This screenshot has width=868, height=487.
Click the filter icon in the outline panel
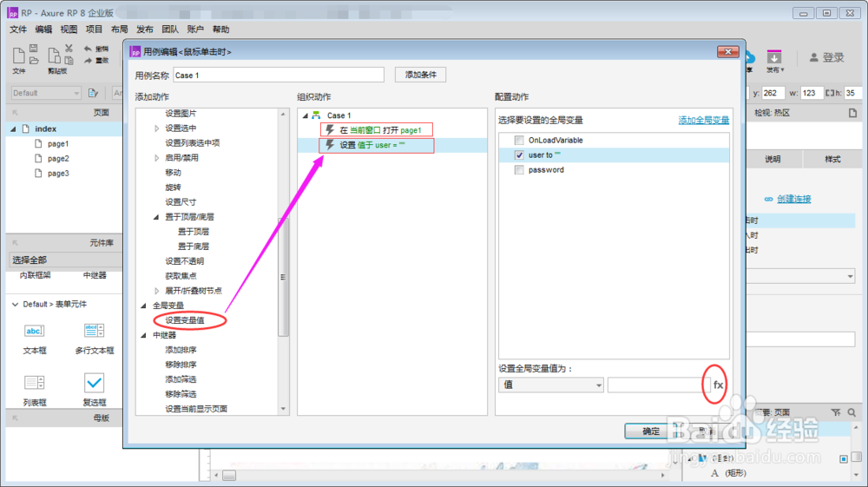pyautogui.click(x=836, y=412)
